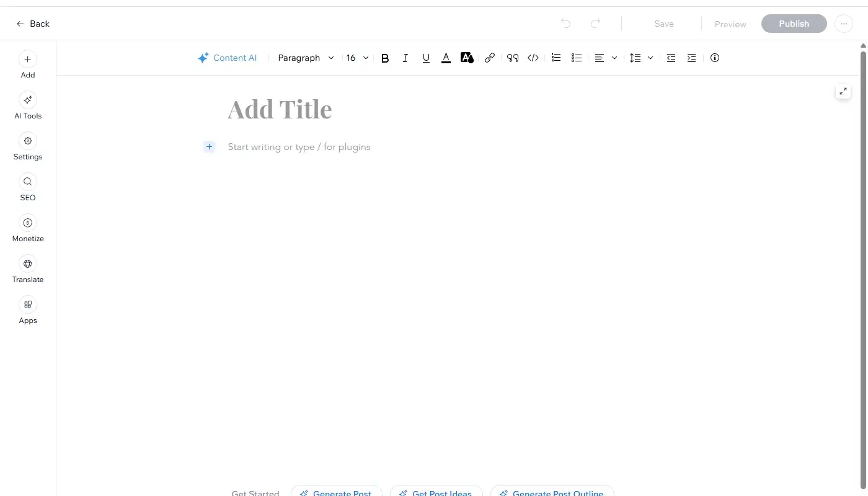Toggle italic formatting
868x496 pixels.
tap(405, 58)
